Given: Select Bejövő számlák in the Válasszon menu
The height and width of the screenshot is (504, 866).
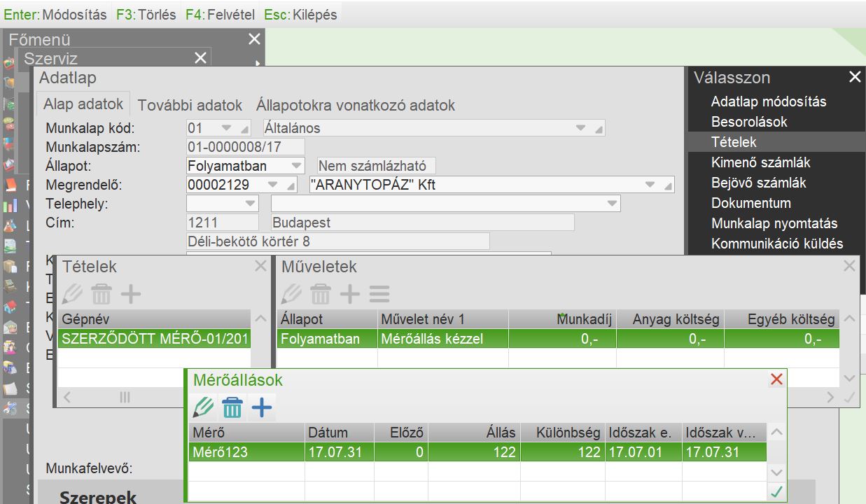Looking at the screenshot, I should tap(759, 183).
